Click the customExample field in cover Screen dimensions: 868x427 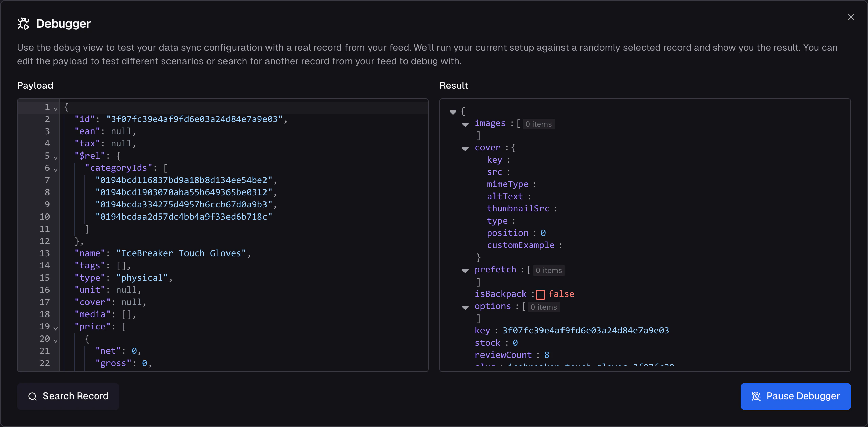point(520,245)
